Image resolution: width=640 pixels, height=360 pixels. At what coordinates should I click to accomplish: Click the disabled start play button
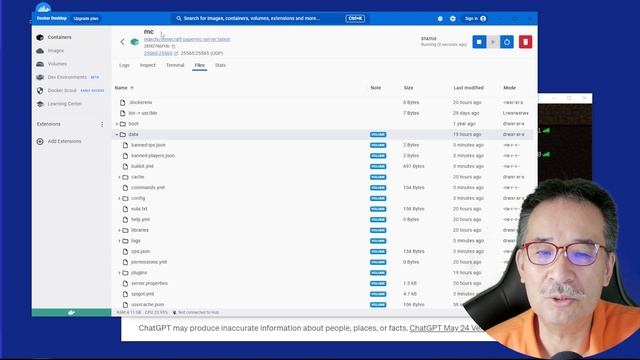pos(493,42)
